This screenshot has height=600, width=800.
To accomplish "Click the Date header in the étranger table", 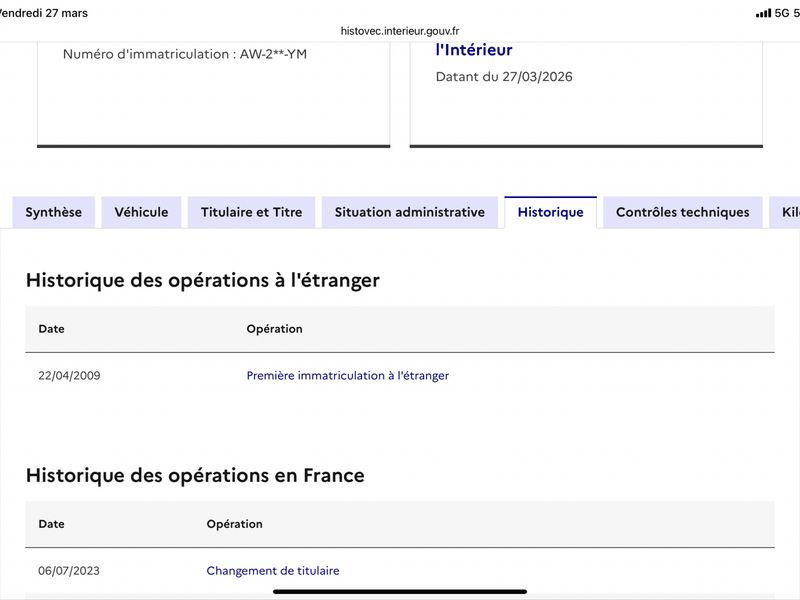I will (x=51, y=329).
